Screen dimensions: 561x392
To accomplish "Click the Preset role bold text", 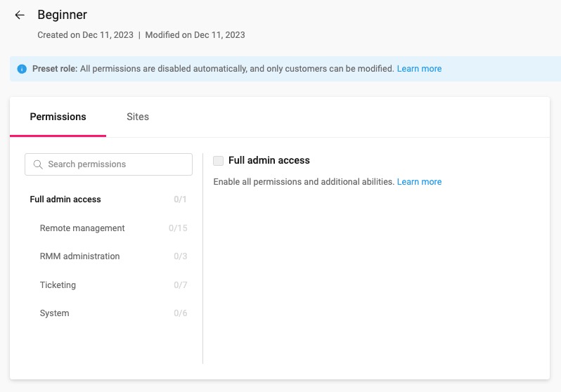I will tap(55, 69).
